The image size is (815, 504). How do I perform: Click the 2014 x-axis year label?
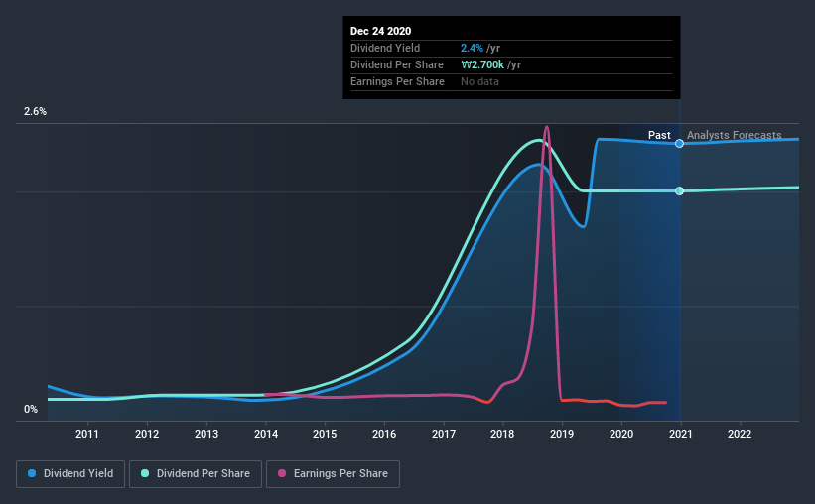(266, 434)
